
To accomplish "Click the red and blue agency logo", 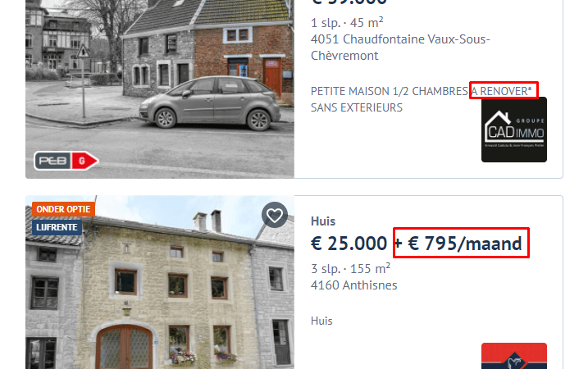I will click(513, 356).
